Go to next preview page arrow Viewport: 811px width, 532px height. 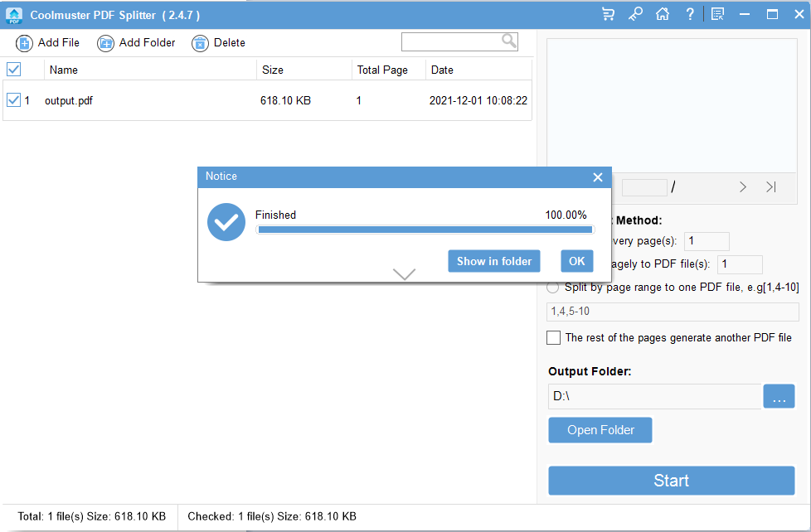click(743, 186)
